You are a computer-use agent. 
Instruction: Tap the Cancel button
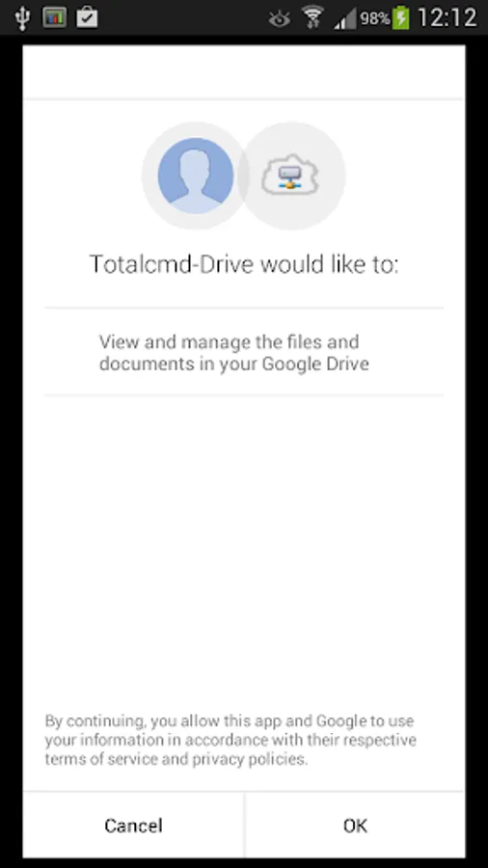[133, 826]
